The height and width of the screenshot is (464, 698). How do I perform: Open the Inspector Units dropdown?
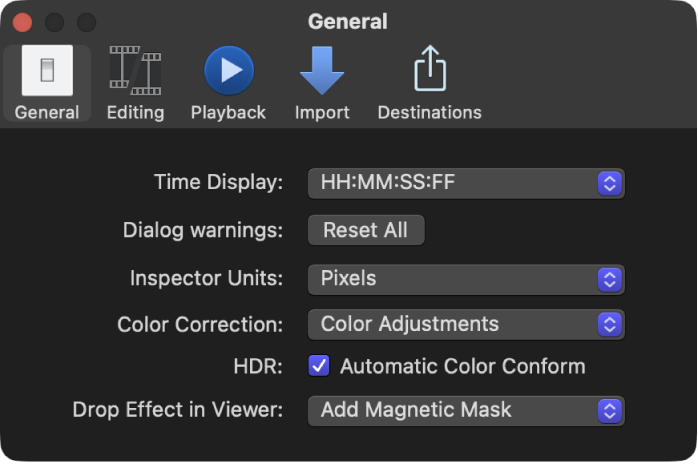pos(466,279)
